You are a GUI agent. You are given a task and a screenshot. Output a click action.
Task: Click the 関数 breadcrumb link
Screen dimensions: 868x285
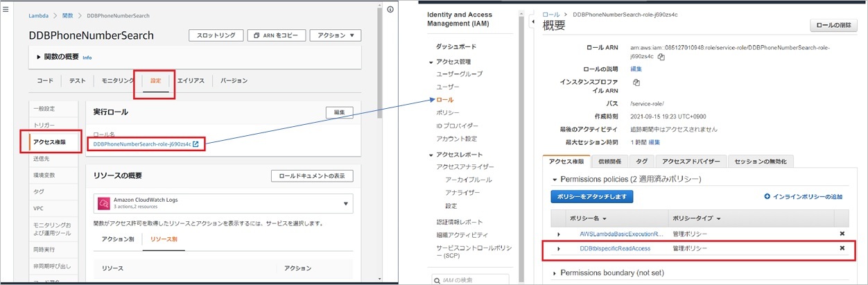click(x=67, y=15)
